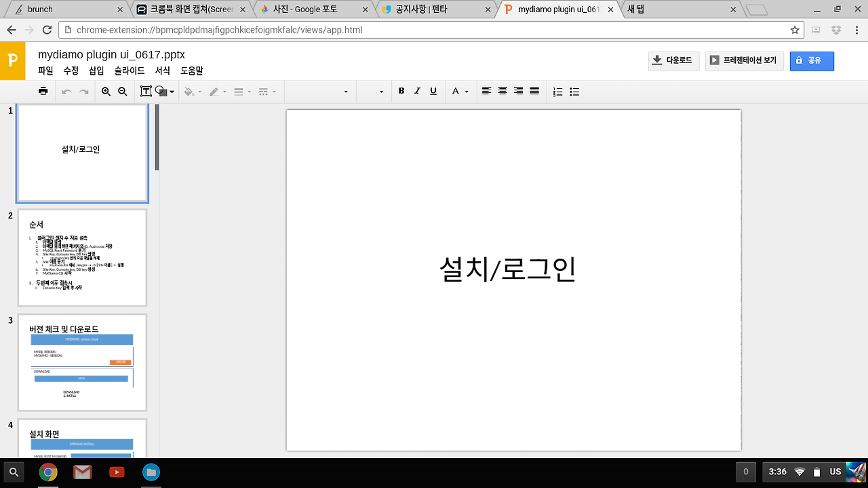Select the text box insertion tool
The image size is (868, 488).
[145, 91]
